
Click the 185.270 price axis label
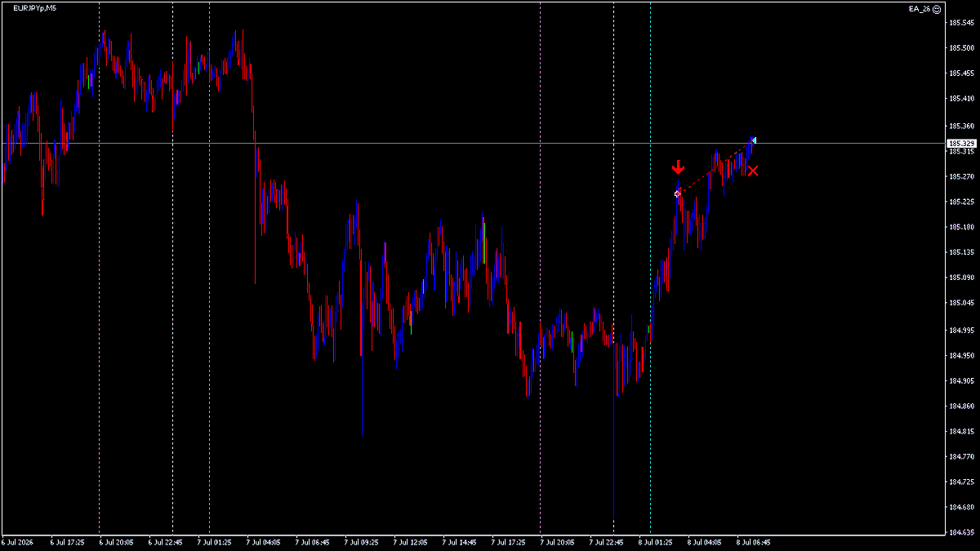pos(961,176)
